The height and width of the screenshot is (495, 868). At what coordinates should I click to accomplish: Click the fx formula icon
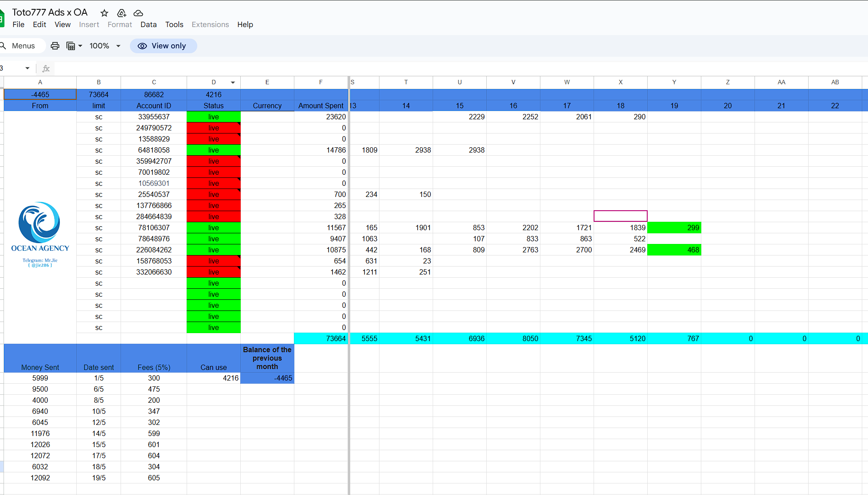point(46,68)
